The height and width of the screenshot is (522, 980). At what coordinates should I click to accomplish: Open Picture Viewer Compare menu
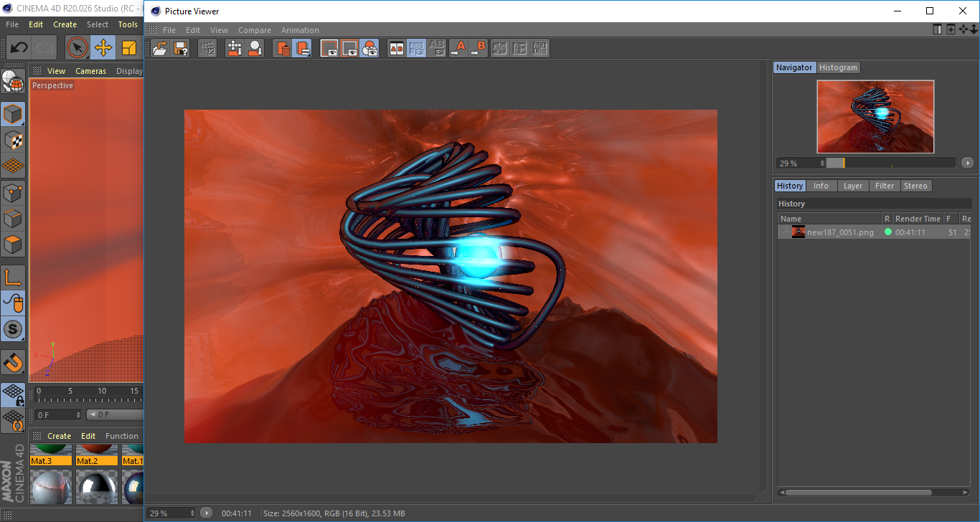tap(255, 30)
